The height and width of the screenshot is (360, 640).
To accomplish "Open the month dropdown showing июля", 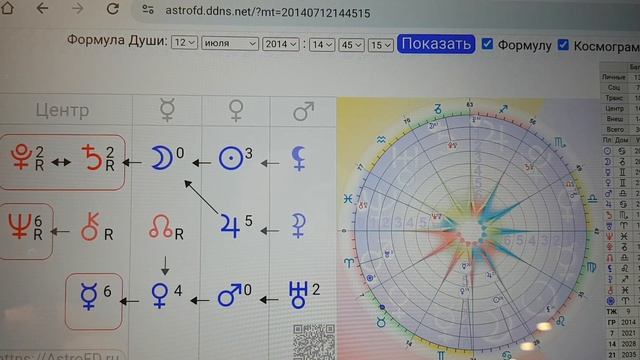I will pos(230,43).
